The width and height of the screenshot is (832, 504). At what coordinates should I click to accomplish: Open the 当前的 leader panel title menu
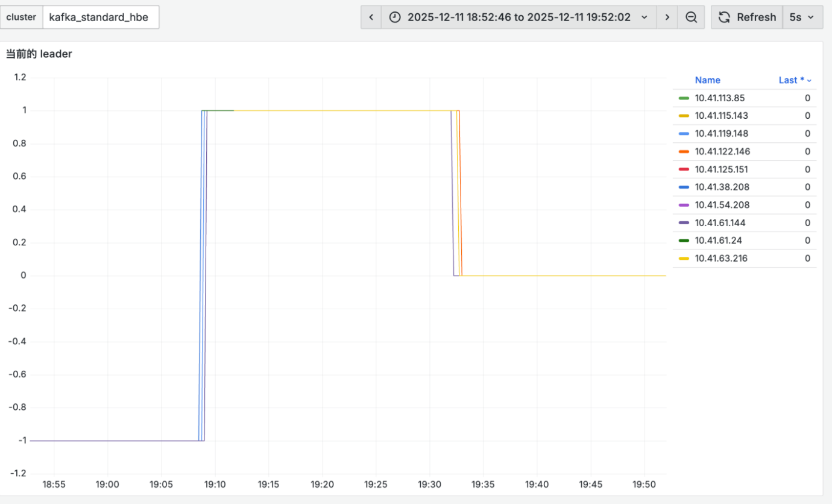(x=39, y=54)
